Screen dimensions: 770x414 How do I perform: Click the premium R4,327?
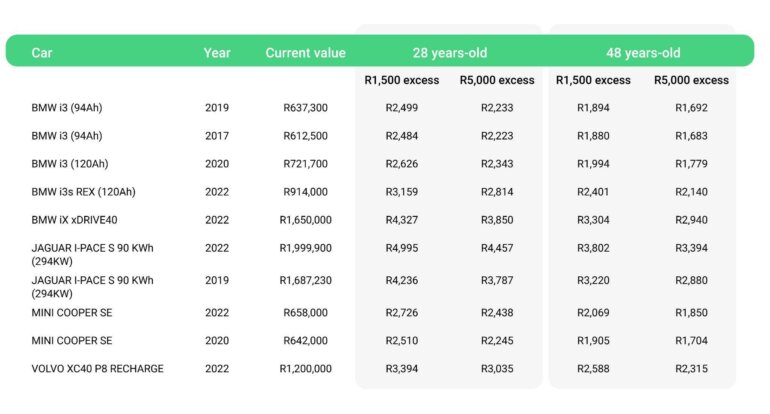[x=402, y=220]
